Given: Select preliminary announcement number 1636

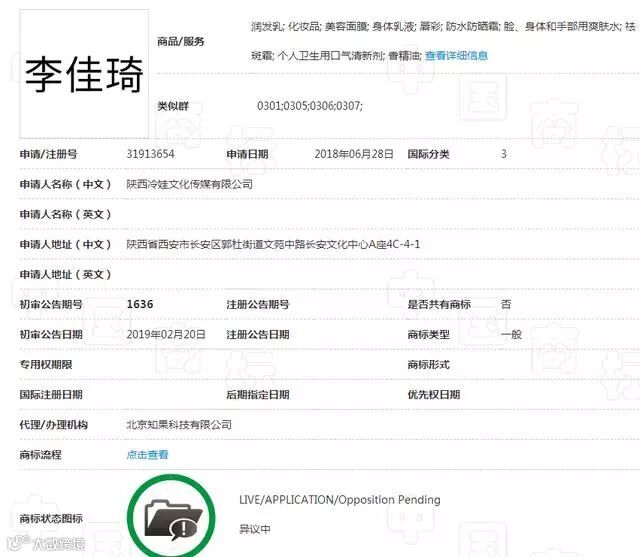Looking at the screenshot, I should 140,304.
